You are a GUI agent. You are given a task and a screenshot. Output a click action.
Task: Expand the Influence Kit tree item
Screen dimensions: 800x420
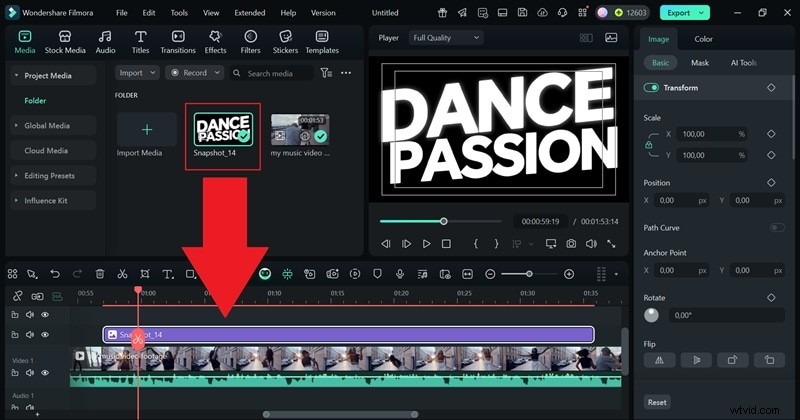click(x=16, y=201)
